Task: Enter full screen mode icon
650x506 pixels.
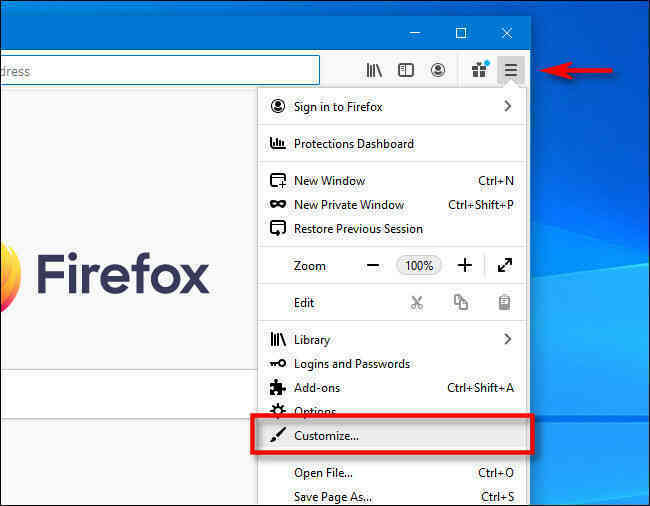Action: coord(504,265)
